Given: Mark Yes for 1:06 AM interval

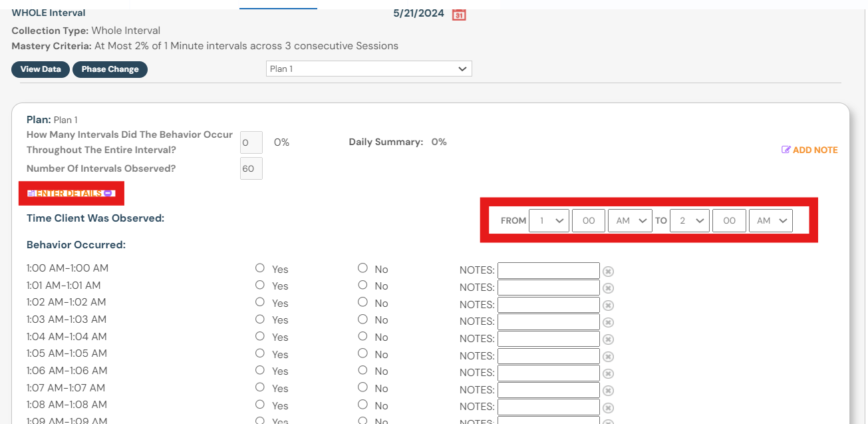Looking at the screenshot, I should pos(260,370).
